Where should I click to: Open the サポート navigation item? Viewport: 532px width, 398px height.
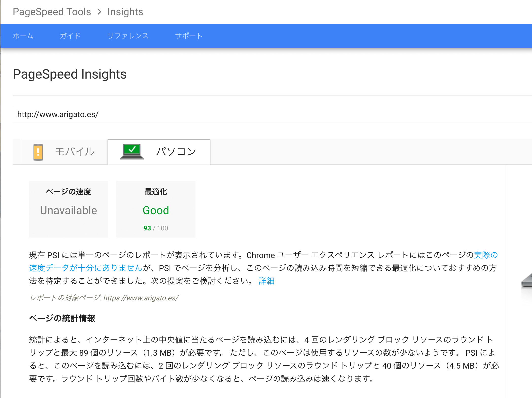pos(189,36)
